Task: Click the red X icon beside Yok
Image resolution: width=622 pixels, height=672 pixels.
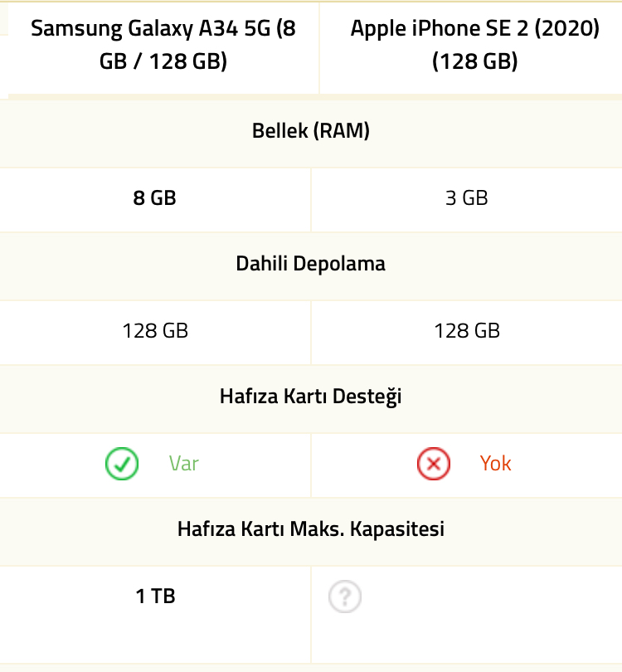Action: [x=434, y=464]
